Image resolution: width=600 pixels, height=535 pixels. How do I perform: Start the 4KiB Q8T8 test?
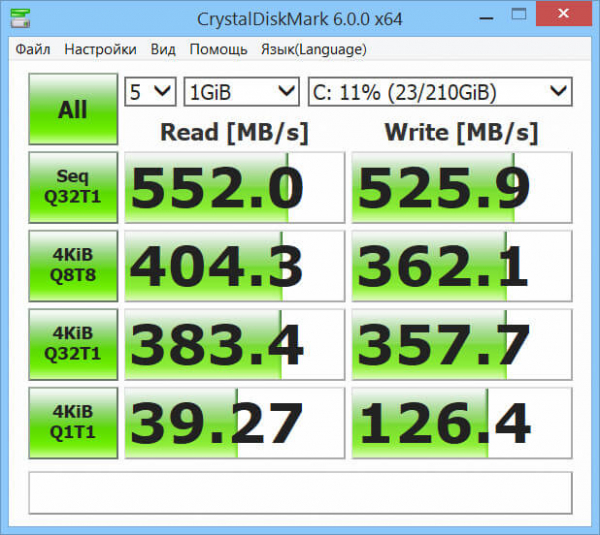[73, 266]
